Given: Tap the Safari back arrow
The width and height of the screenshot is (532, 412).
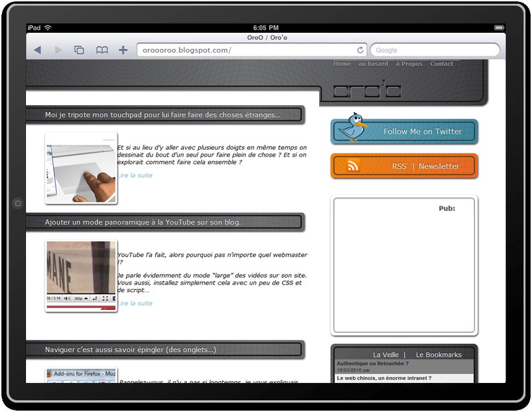Looking at the screenshot, I should point(38,50).
